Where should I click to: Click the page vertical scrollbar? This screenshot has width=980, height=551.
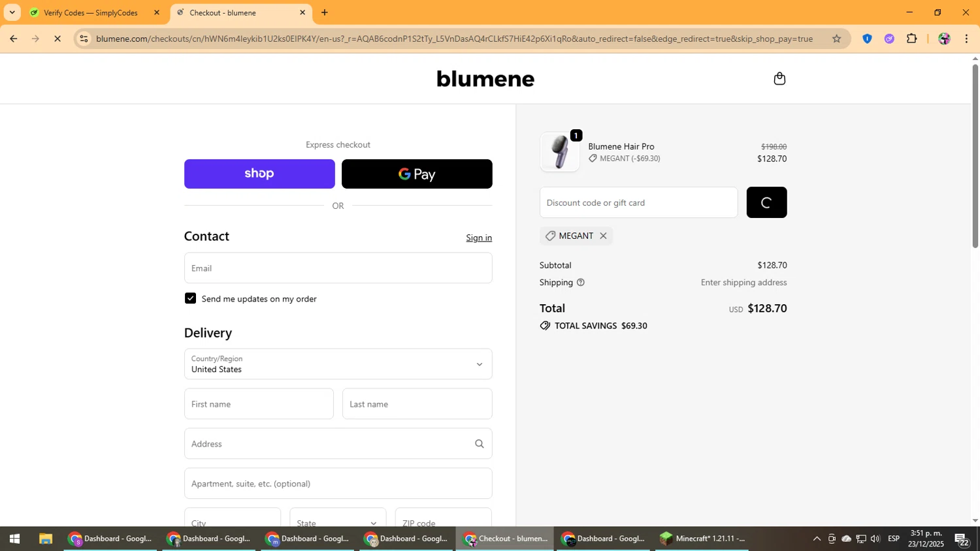975,156
